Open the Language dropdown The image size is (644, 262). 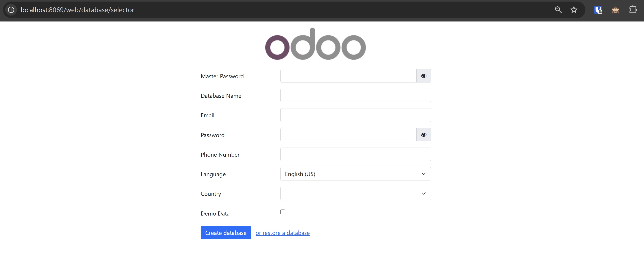[x=355, y=174]
